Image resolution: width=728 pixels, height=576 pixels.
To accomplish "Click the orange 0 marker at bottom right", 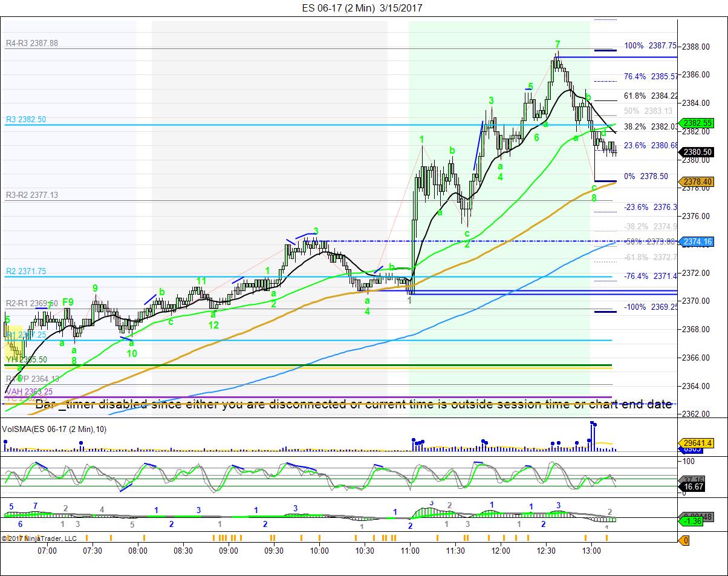I will [x=685, y=541].
